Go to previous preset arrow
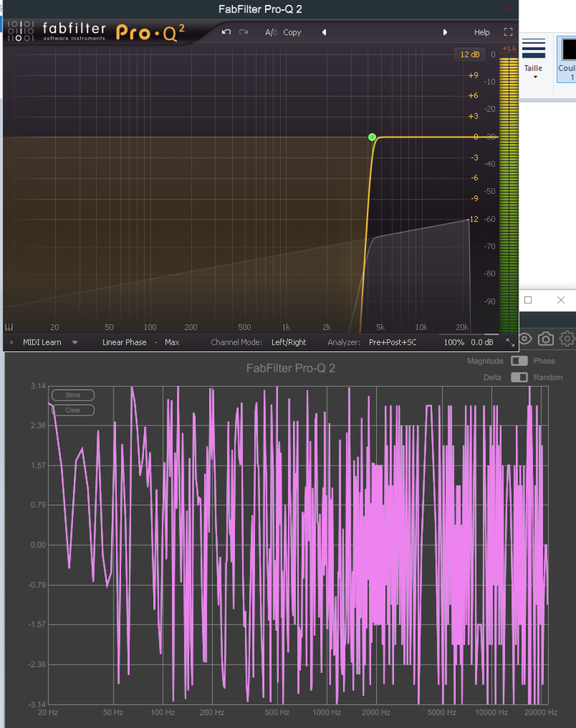Viewport: 576px width, 728px height. point(324,32)
